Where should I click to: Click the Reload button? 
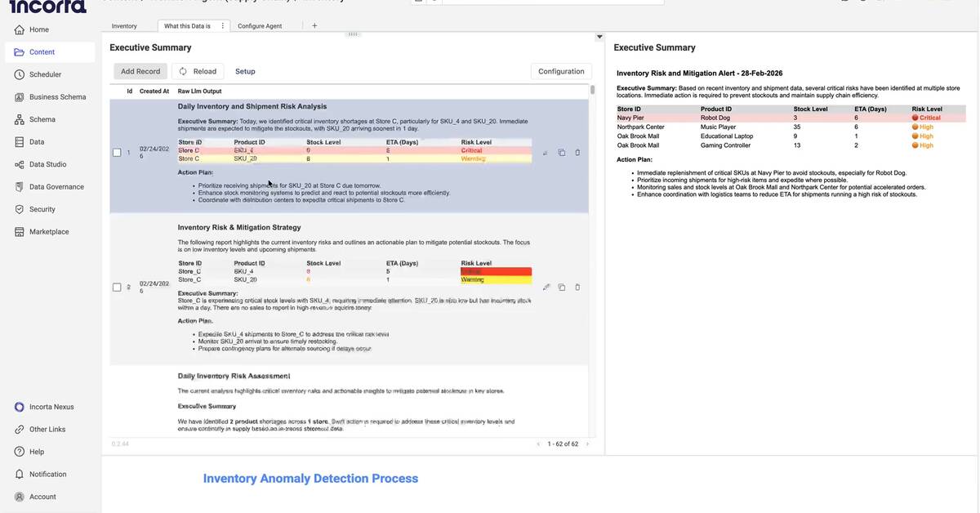(198, 71)
